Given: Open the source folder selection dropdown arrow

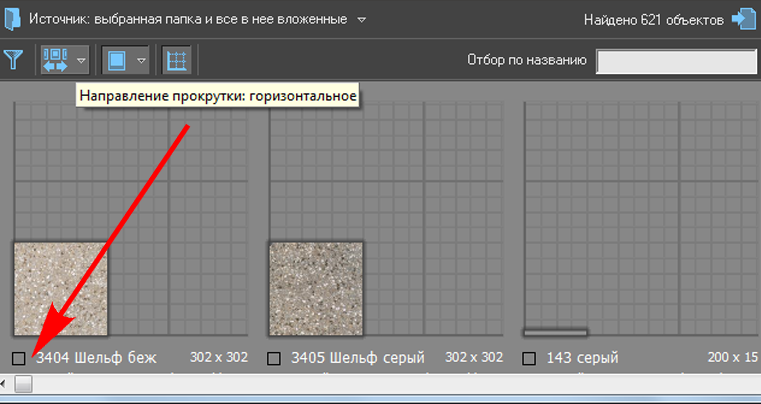Looking at the screenshot, I should click(361, 20).
